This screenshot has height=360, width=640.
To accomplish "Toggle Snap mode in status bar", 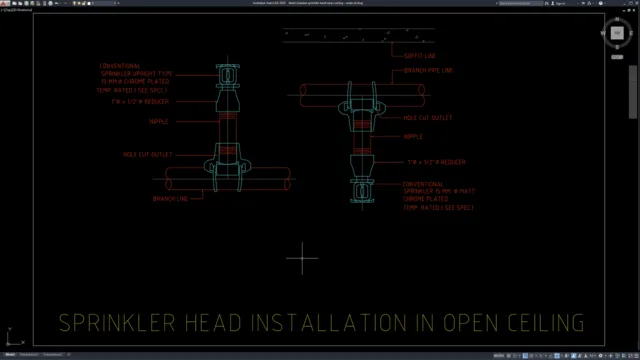I will 515,356.
